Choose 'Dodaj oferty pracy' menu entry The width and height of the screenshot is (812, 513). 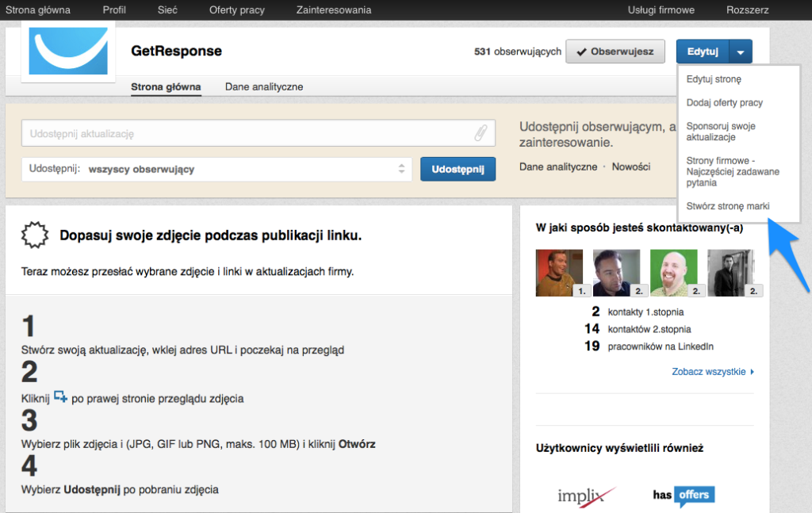pos(725,102)
